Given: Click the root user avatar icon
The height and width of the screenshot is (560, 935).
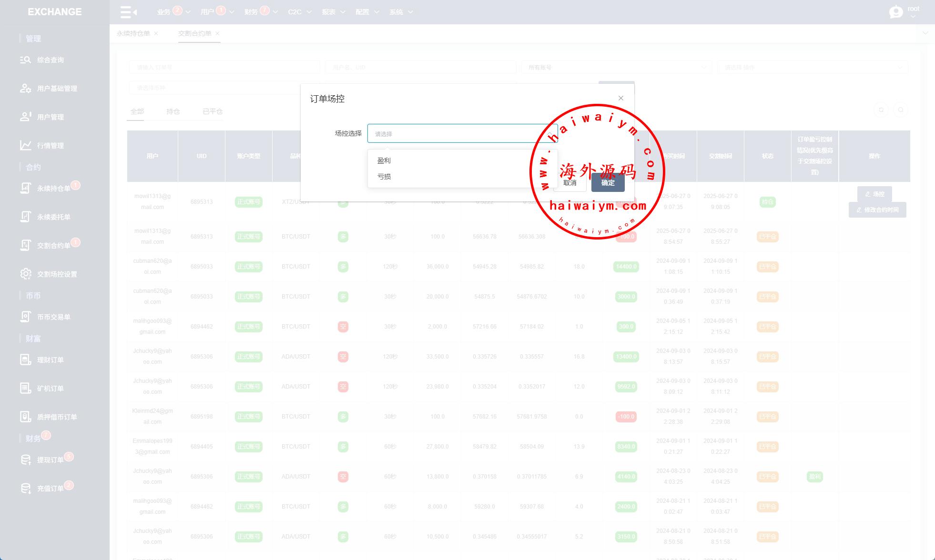Looking at the screenshot, I should tap(896, 12).
